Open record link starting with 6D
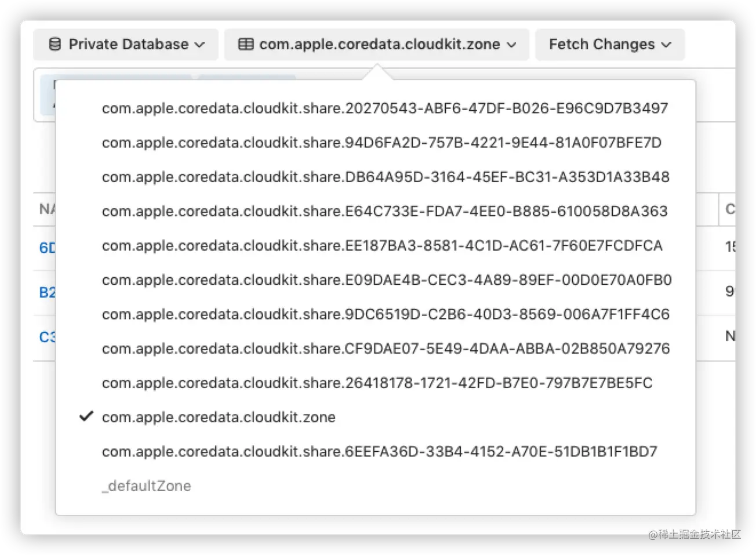This screenshot has height=555, width=756. pyautogui.click(x=47, y=248)
